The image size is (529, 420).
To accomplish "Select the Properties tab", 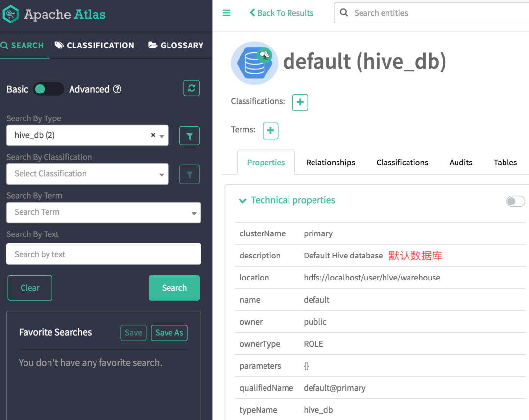I will pyautogui.click(x=266, y=163).
